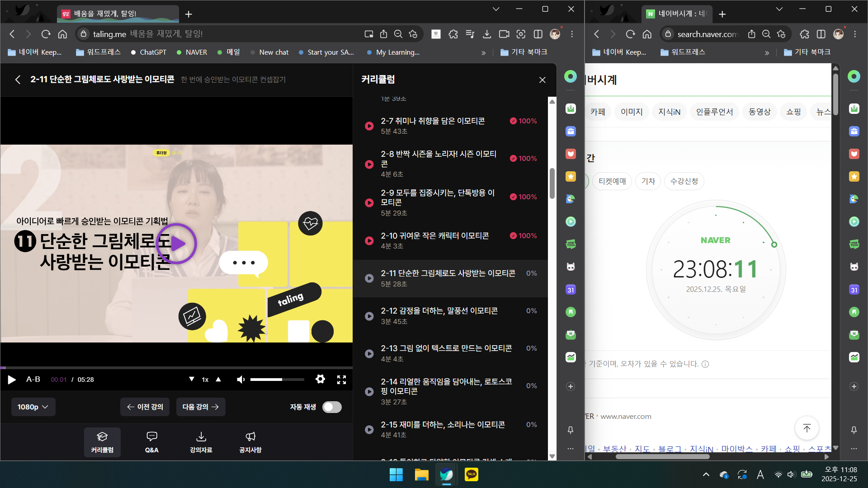Close the 커리큘럼 panel
The width and height of the screenshot is (868, 488).
542,80
